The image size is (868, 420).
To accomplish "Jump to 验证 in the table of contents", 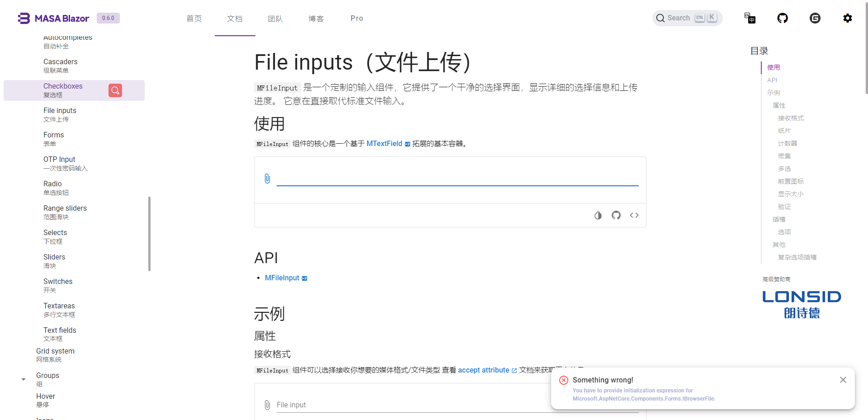I will (785, 207).
